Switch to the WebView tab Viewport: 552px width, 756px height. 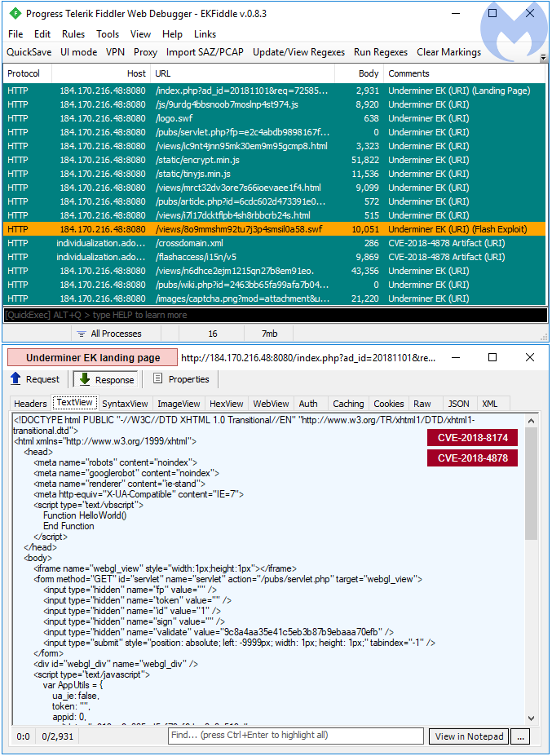[x=271, y=404]
